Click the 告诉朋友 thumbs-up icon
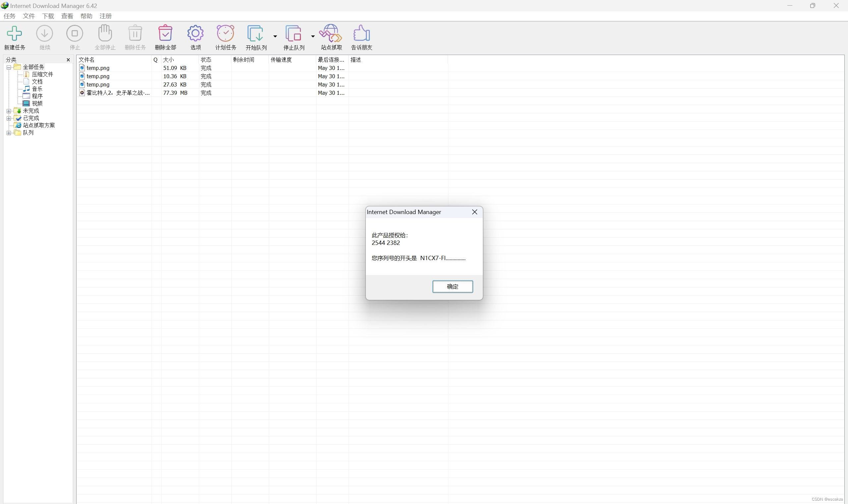The width and height of the screenshot is (848, 504). [x=361, y=33]
